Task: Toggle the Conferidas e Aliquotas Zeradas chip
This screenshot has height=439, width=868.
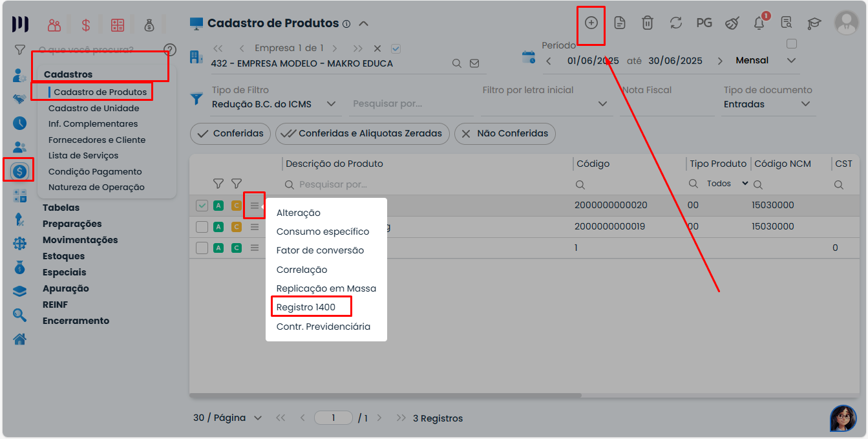Action: click(363, 134)
